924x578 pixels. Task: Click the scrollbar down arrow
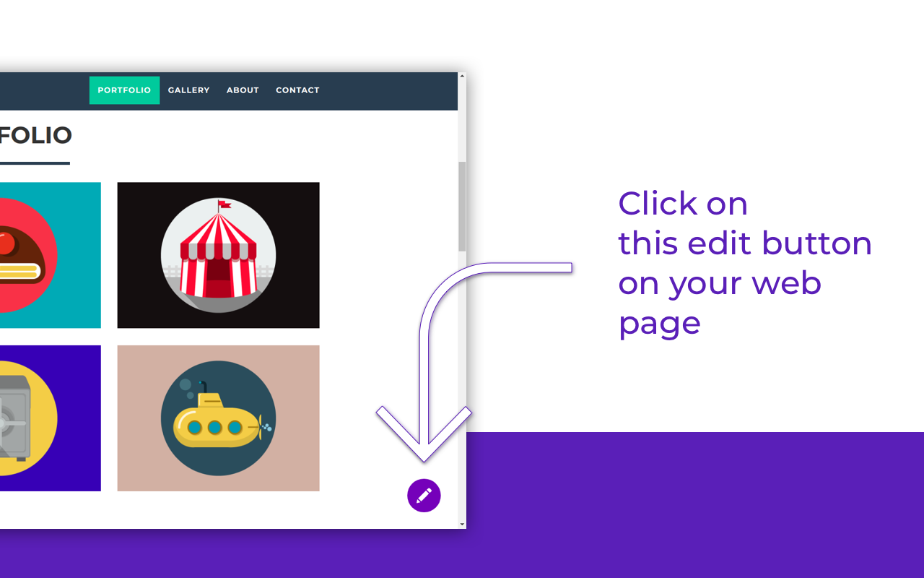pyautogui.click(x=462, y=524)
